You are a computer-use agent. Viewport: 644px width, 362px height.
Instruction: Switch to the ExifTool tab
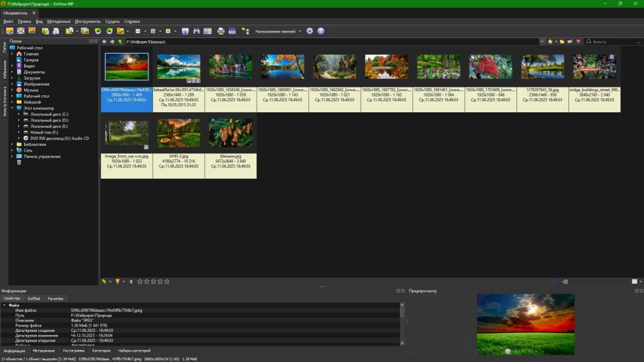(x=34, y=298)
